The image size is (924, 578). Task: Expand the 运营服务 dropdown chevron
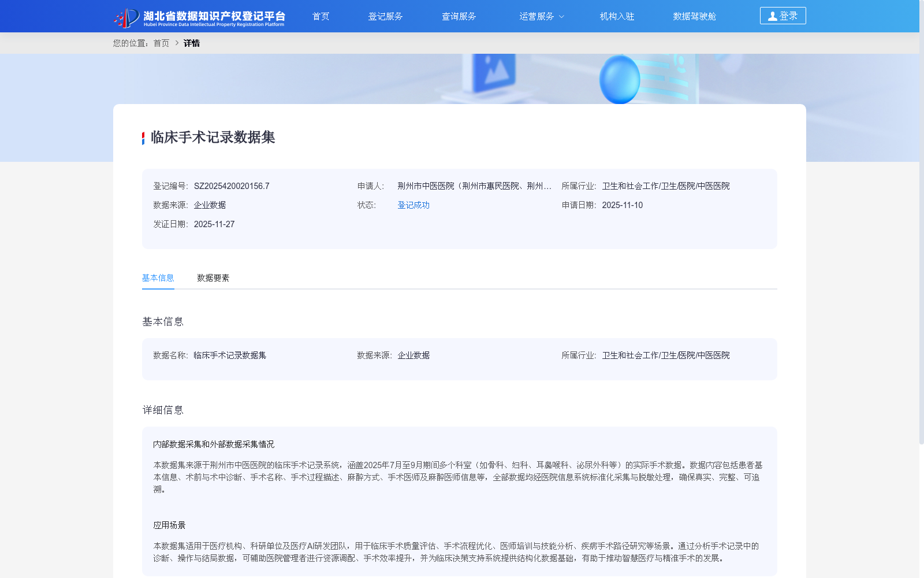tap(561, 17)
